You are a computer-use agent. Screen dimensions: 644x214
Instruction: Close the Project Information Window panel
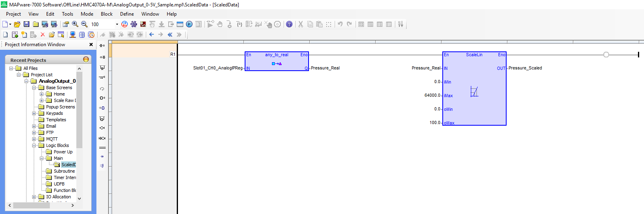coord(91,45)
